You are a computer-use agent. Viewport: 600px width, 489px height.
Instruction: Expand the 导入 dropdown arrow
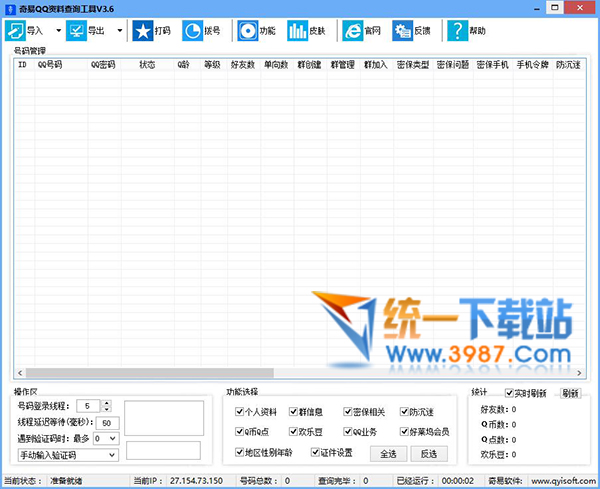58,31
